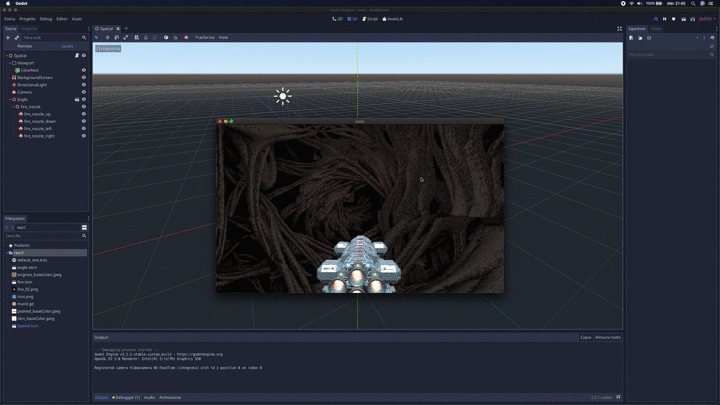
Task: Choose the Rotate mode tool
Action: pos(117,38)
